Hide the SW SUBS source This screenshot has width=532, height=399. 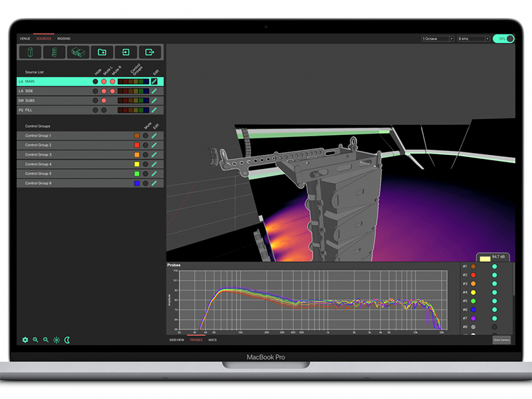point(95,100)
